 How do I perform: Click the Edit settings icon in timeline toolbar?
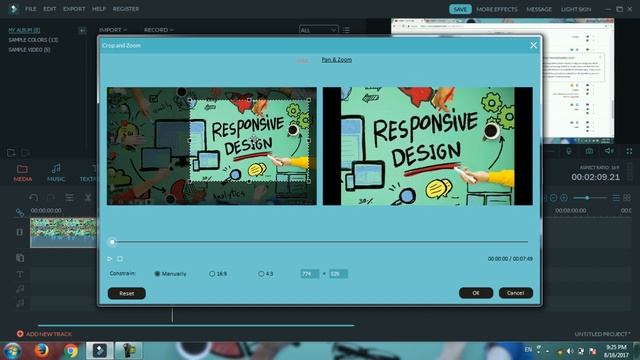(69, 198)
